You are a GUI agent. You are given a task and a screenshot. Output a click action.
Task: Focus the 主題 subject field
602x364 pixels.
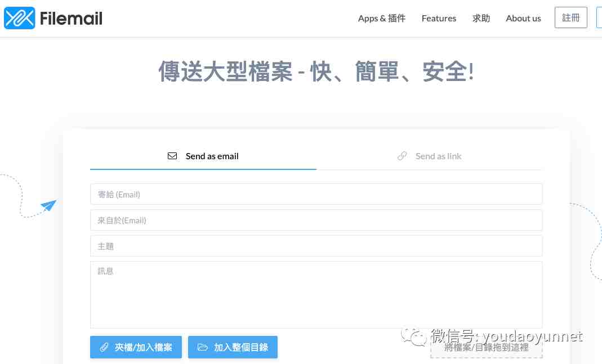[x=316, y=246]
